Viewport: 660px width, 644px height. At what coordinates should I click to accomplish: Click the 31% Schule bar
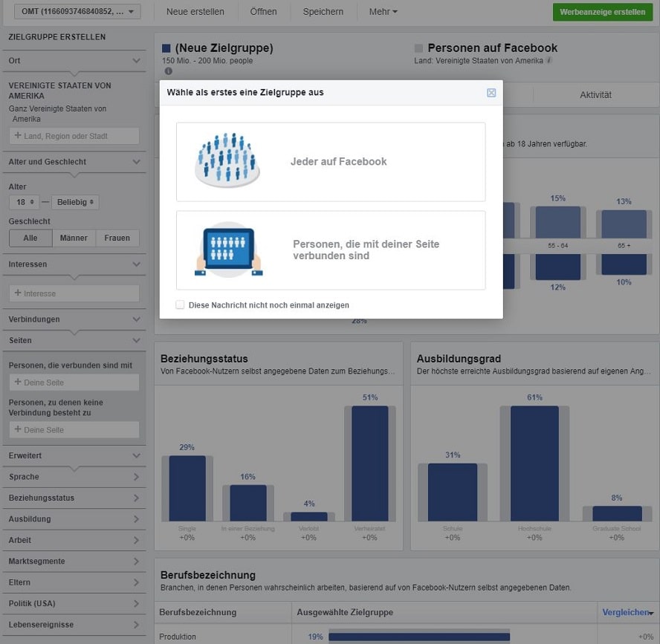coord(453,492)
